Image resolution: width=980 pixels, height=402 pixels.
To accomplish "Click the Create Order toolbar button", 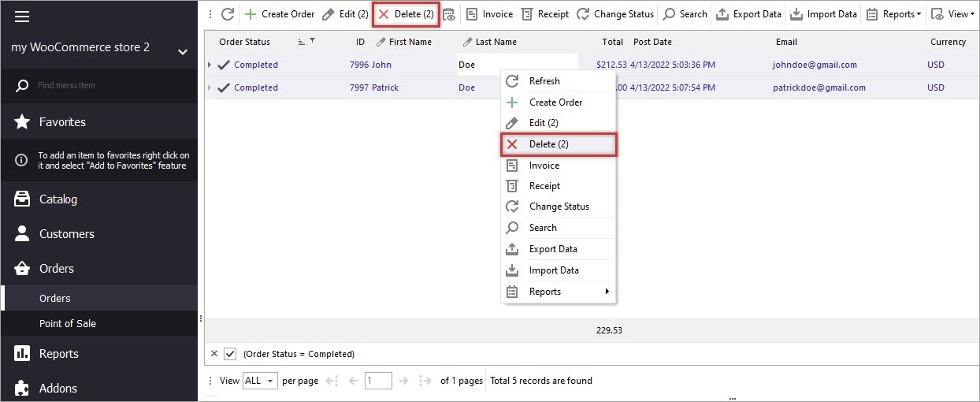I will coord(279,14).
